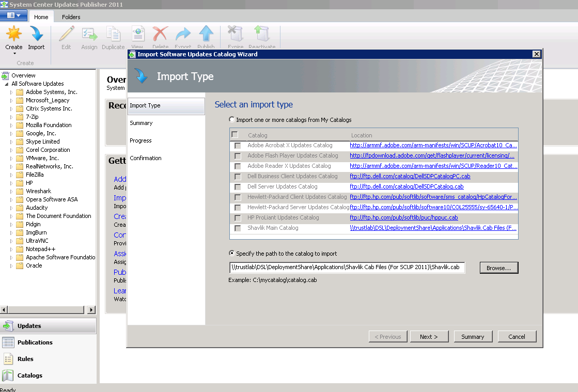This screenshot has height=392, width=578.
Task: Expand the Skype Limited folder
Action: pos(11,142)
